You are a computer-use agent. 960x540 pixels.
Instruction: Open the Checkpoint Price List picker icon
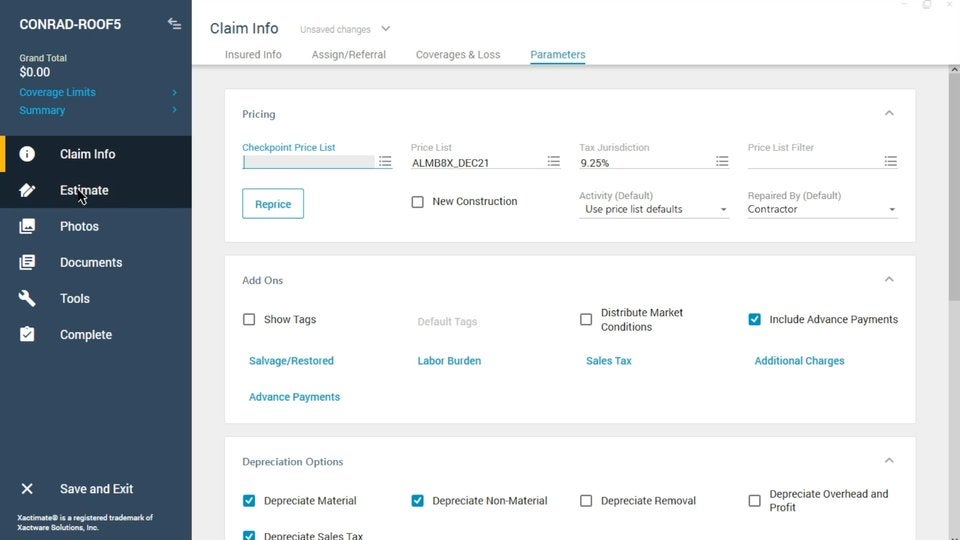click(x=385, y=161)
